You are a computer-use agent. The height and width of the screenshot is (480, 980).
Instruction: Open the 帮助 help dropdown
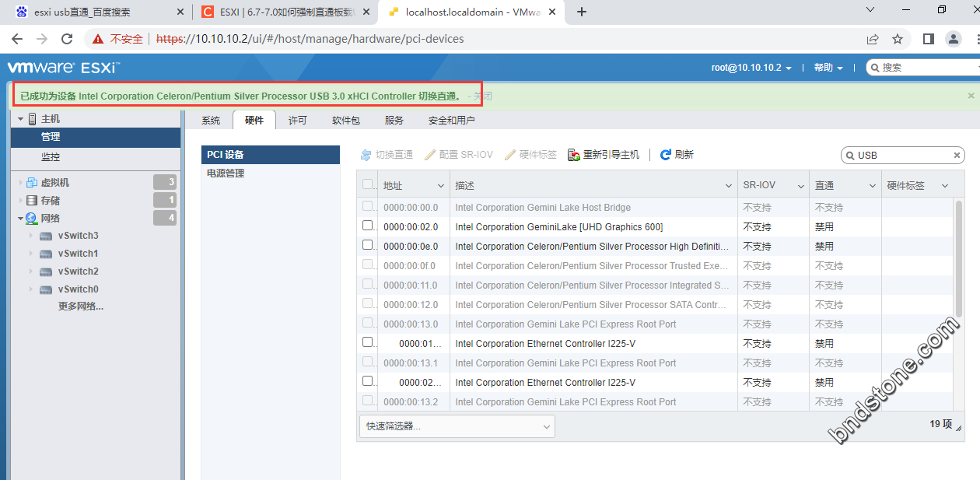click(x=828, y=68)
